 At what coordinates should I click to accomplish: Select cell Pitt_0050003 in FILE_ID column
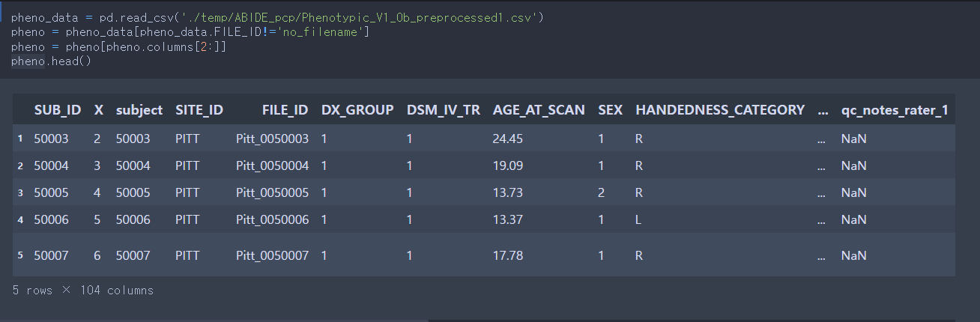[x=272, y=139]
